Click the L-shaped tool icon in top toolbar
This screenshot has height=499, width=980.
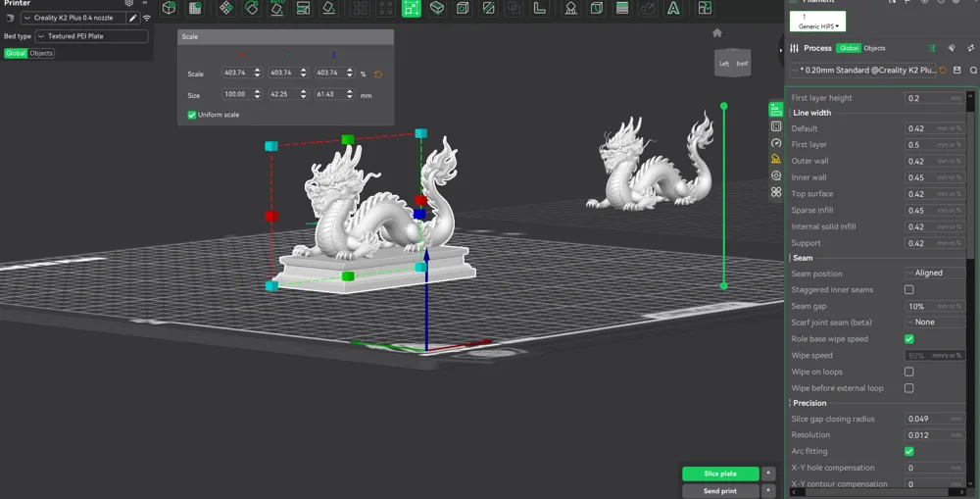[x=539, y=8]
